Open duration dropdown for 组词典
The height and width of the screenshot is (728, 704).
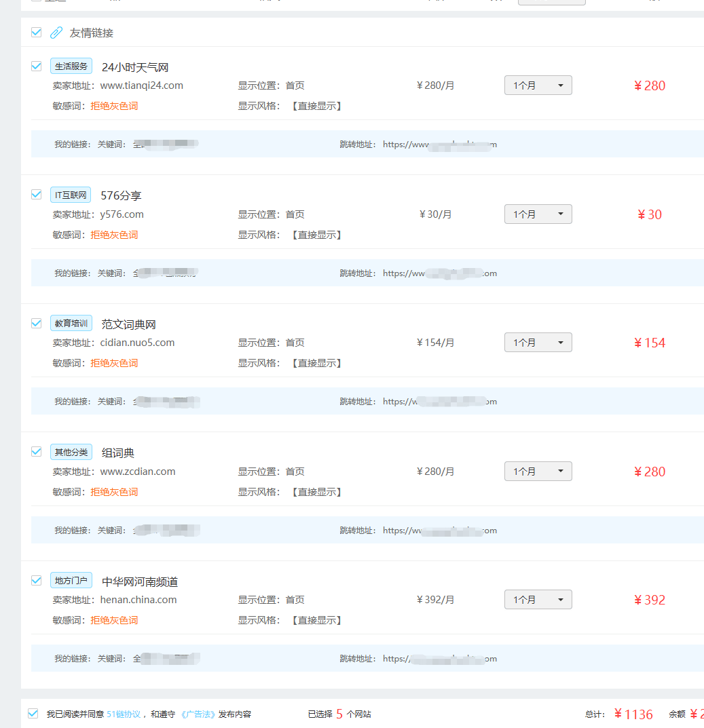[538, 472]
